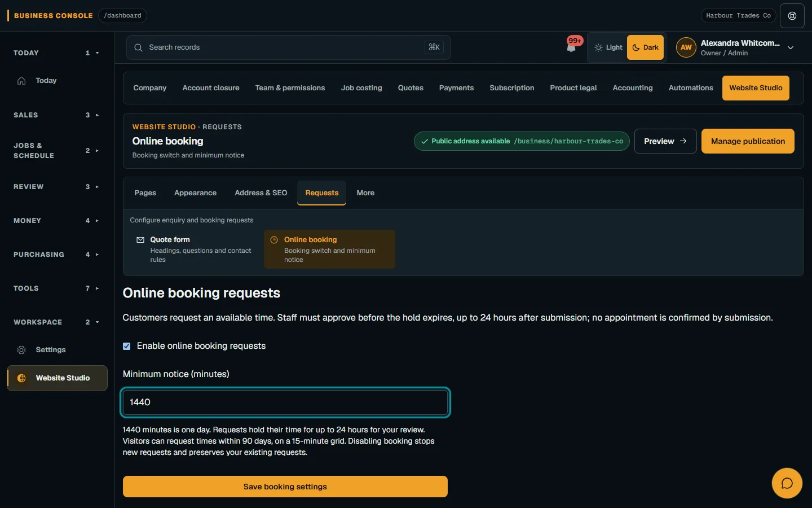
Task: Switch to the Appearance tab
Action: [x=195, y=193]
